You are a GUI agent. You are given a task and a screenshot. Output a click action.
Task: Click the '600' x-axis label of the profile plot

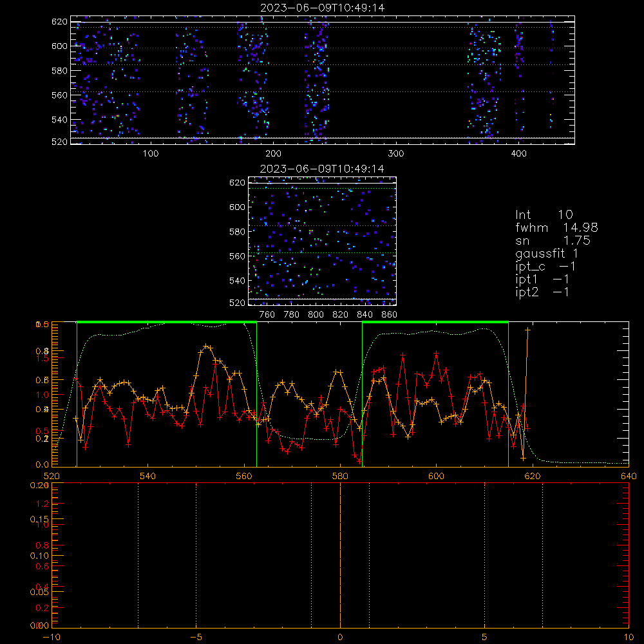[437, 476]
